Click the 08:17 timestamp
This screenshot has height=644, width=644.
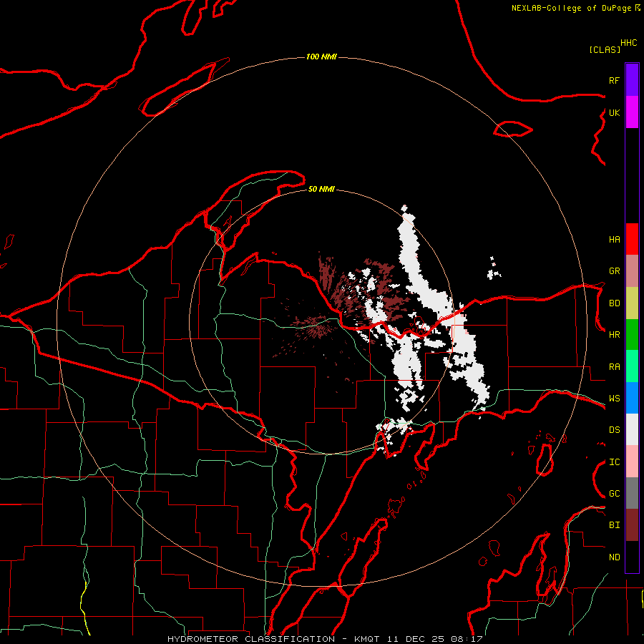[467, 639]
